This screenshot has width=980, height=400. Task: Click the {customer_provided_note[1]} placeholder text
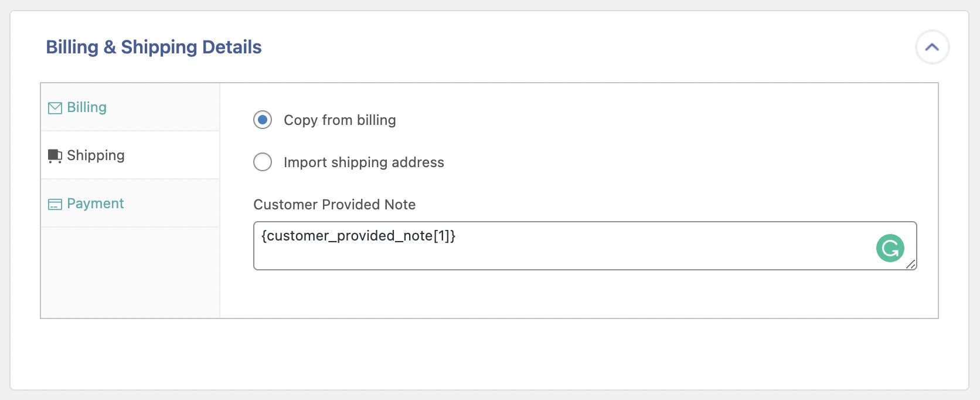[358, 236]
